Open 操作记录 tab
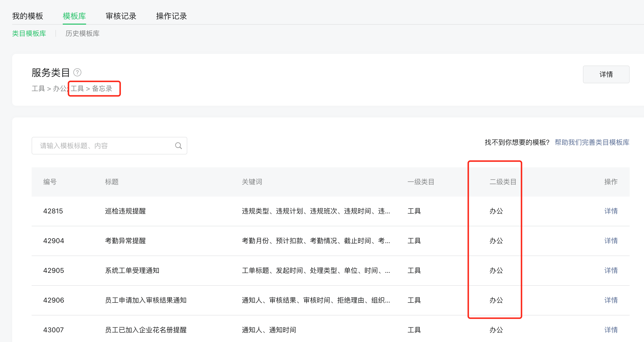 click(171, 16)
